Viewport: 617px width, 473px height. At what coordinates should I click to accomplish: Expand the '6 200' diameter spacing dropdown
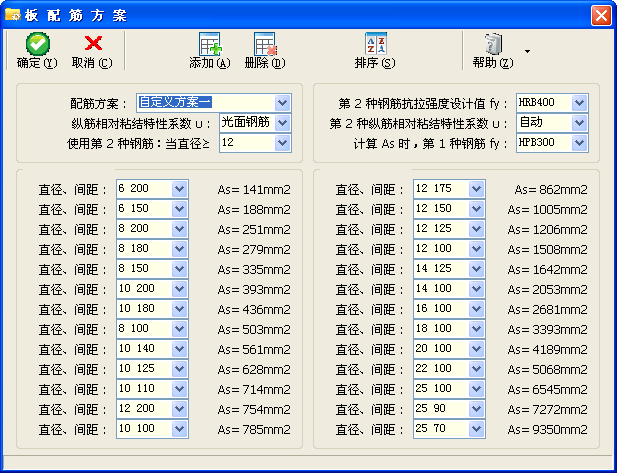click(x=180, y=189)
